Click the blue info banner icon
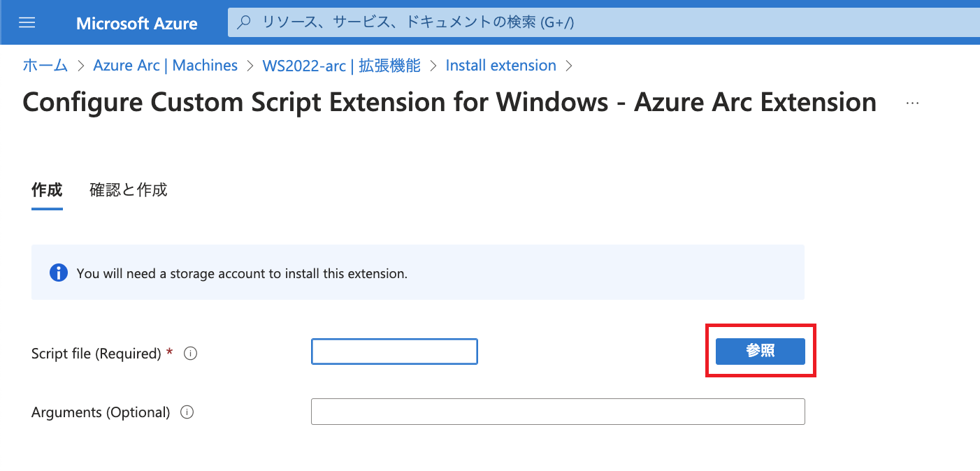 59,273
